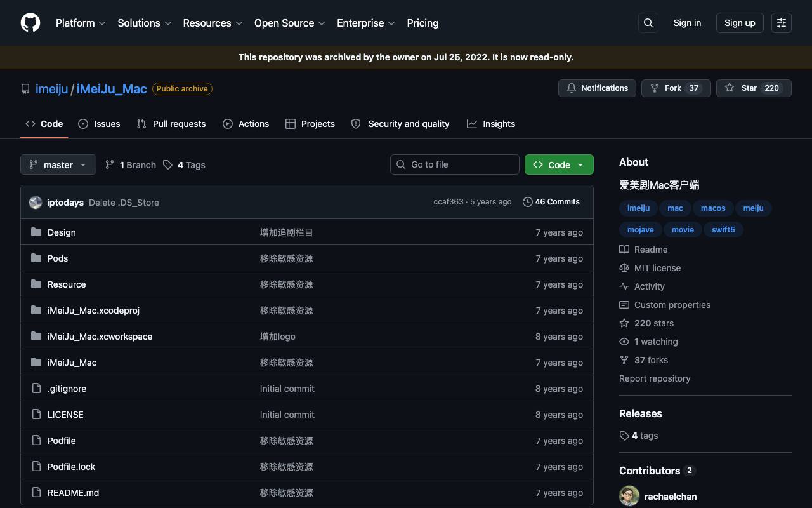Screen dimensions: 812x508
Task: Click the LICENSE file icon
Action: [36, 415]
